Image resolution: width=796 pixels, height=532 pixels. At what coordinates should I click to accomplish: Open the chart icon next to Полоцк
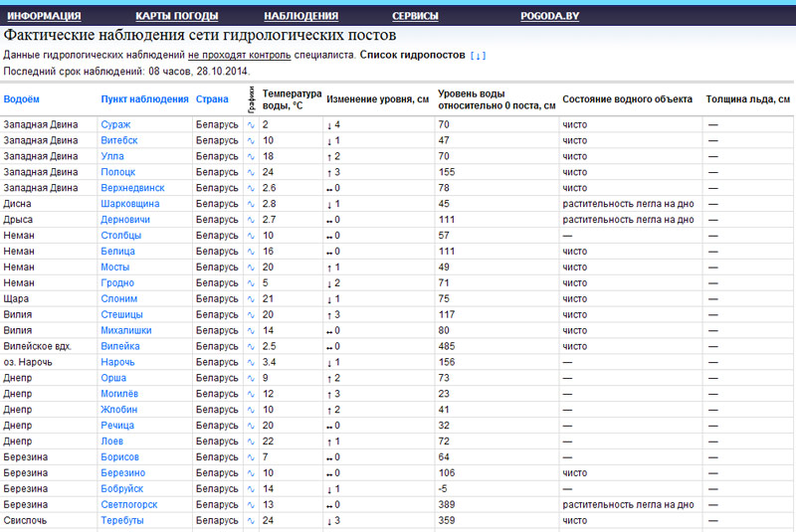(251, 172)
